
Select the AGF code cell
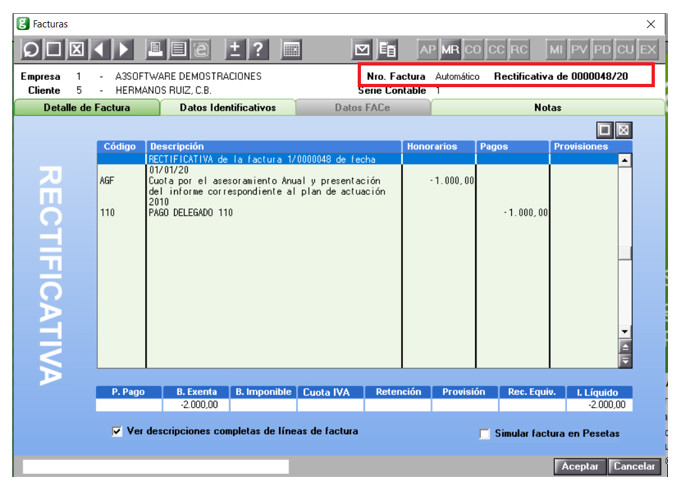(107, 181)
